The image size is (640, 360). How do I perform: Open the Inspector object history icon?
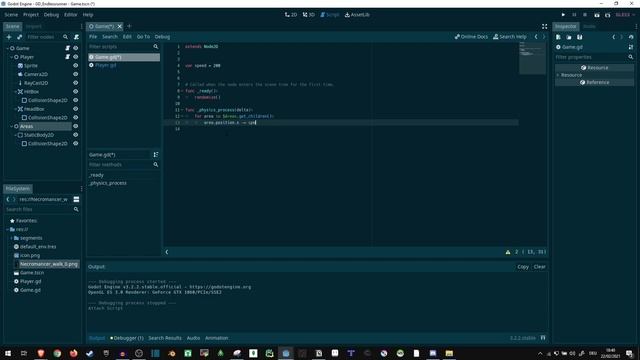click(631, 37)
